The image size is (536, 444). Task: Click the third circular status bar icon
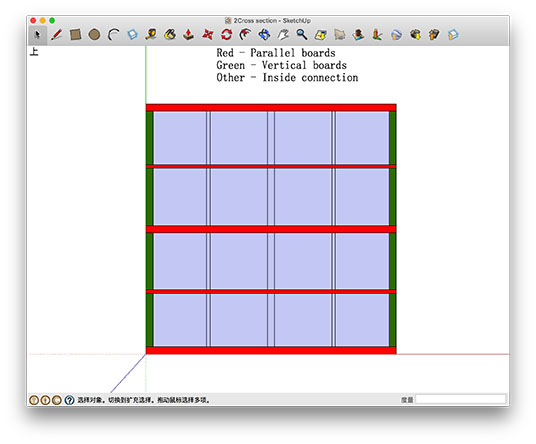click(57, 400)
